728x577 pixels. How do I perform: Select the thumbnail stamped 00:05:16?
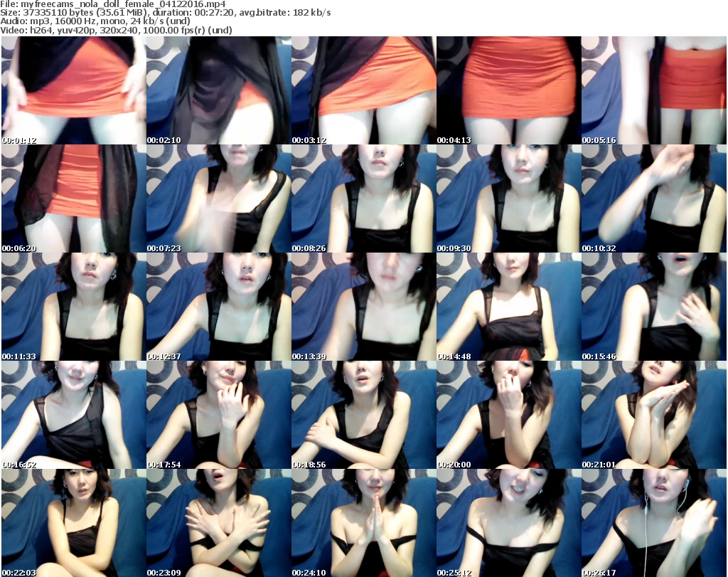[654, 90]
